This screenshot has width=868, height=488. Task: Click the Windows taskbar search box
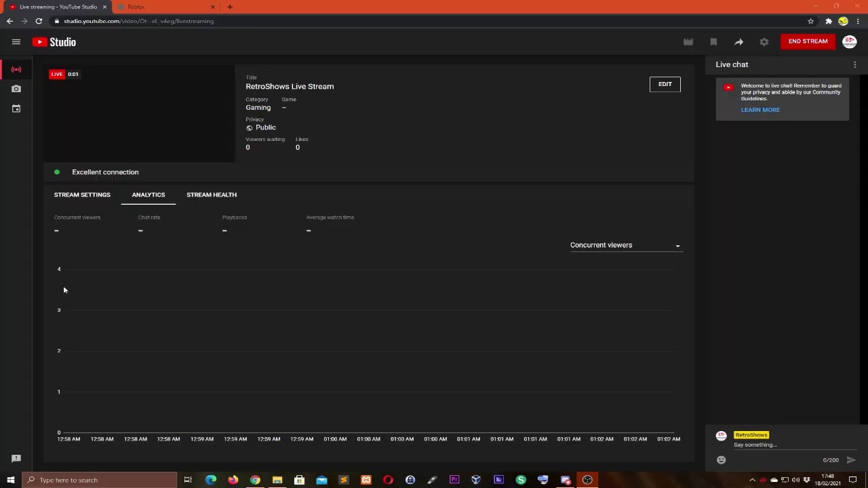(x=99, y=480)
